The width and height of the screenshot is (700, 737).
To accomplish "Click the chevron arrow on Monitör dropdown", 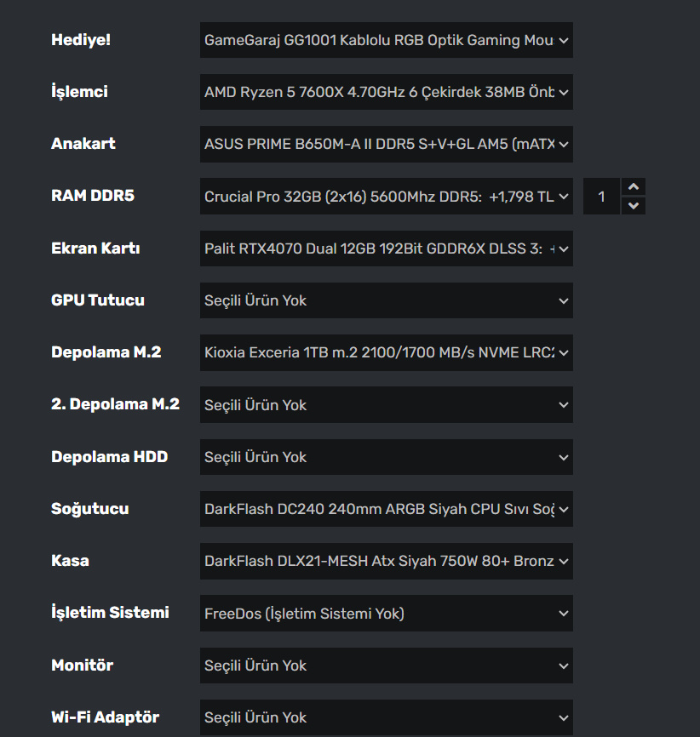I will pos(563,666).
